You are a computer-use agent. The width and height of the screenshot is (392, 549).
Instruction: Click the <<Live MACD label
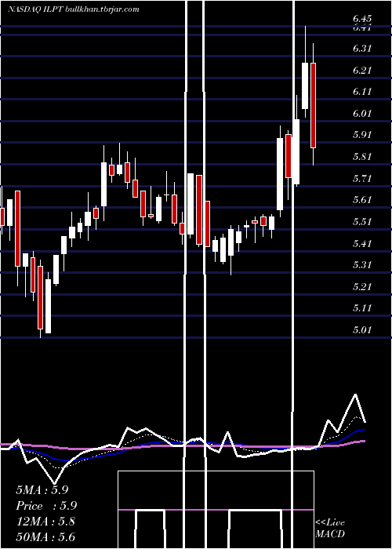pos(330,529)
